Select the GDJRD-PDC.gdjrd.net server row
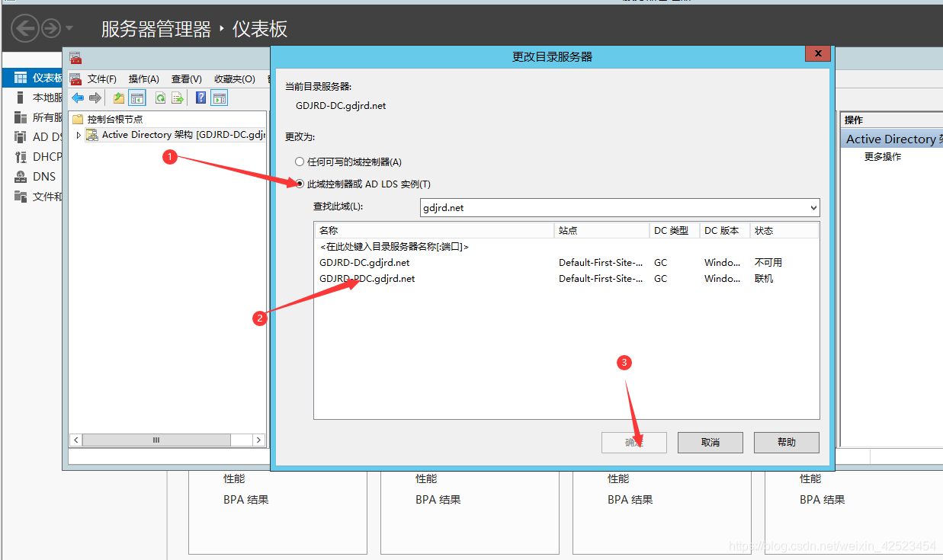 click(x=566, y=279)
